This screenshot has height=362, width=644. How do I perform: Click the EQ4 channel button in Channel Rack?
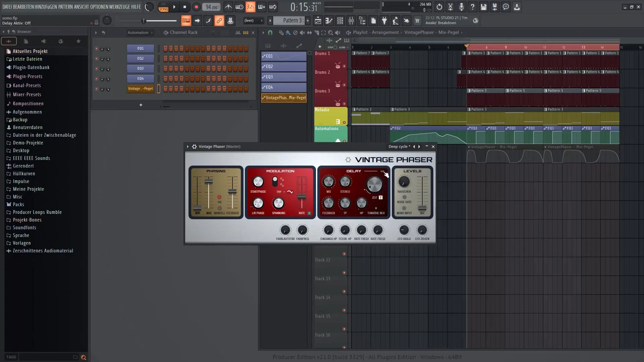point(141,79)
